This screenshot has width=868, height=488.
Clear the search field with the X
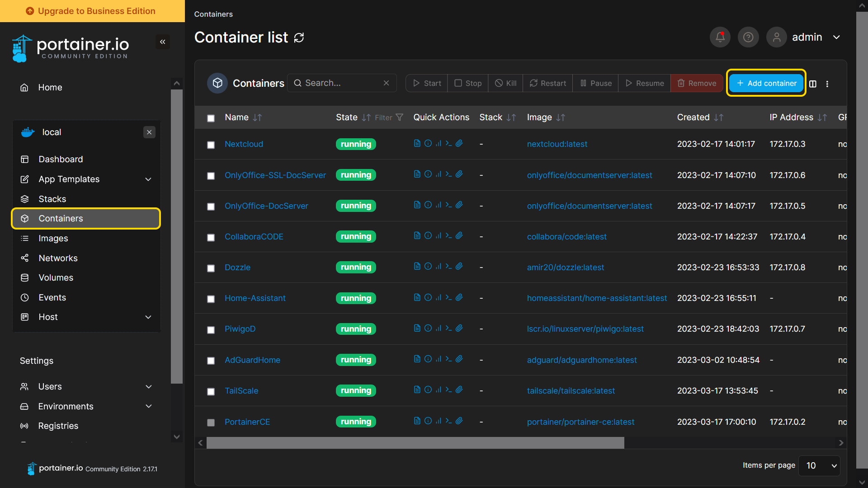point(386,83)
